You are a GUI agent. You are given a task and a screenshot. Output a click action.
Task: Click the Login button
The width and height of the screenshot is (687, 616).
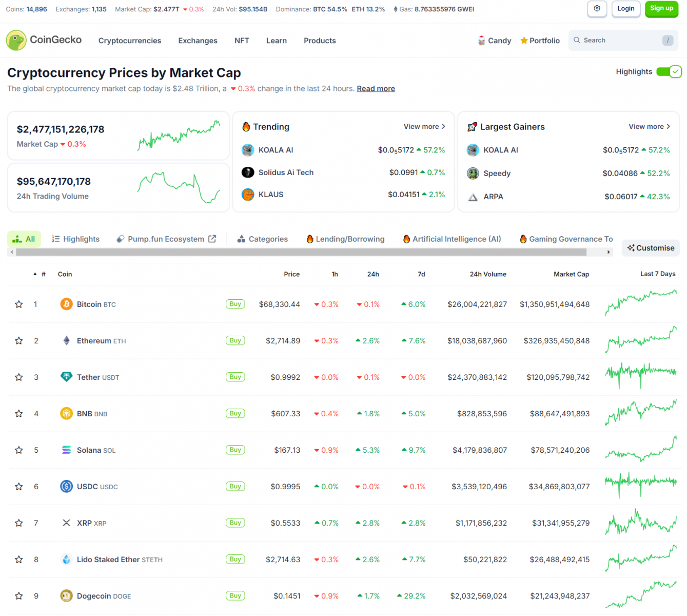pos(626,9)
